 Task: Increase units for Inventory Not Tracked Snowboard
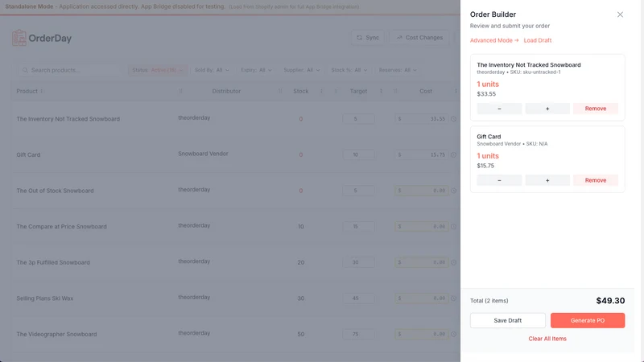(x=547, y=109)
